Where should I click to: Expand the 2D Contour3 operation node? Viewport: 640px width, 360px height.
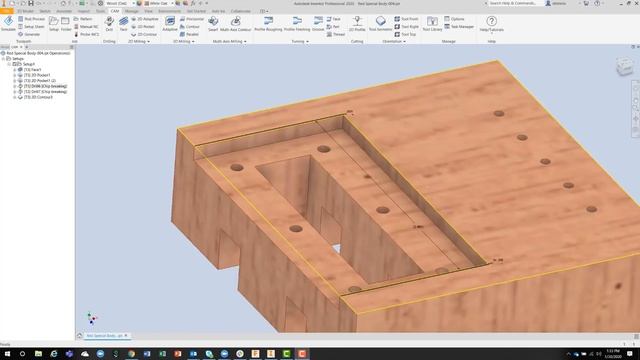tap(15, 97)
